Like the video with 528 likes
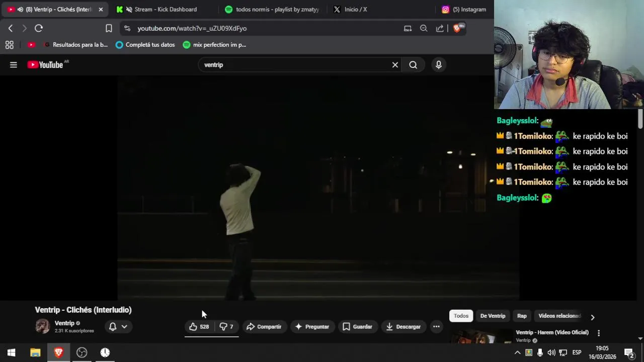 (x=199, y=327)
